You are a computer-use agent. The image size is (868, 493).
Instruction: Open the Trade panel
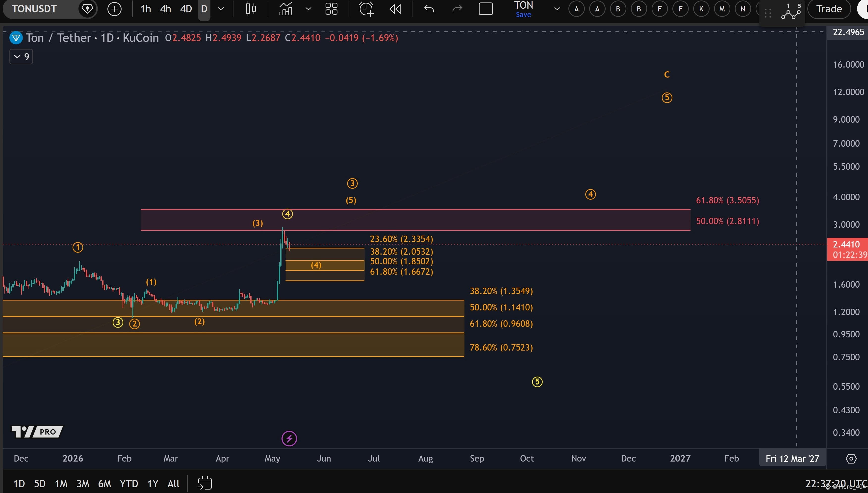[829, 9]
